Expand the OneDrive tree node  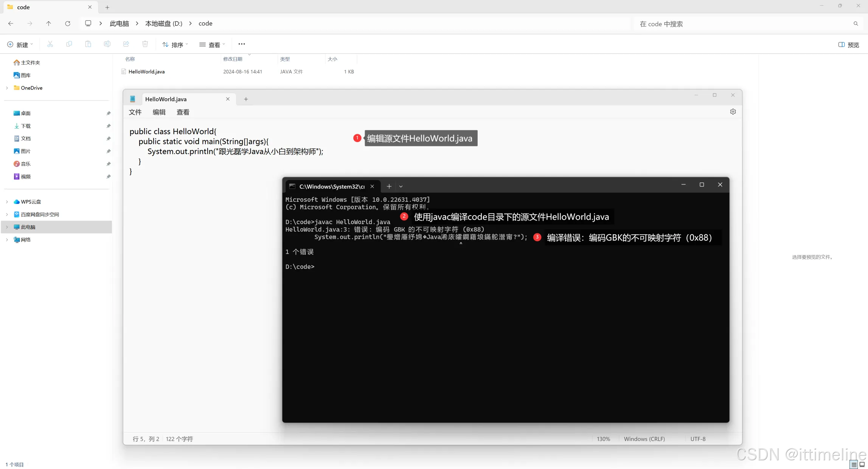coord(7,88)
